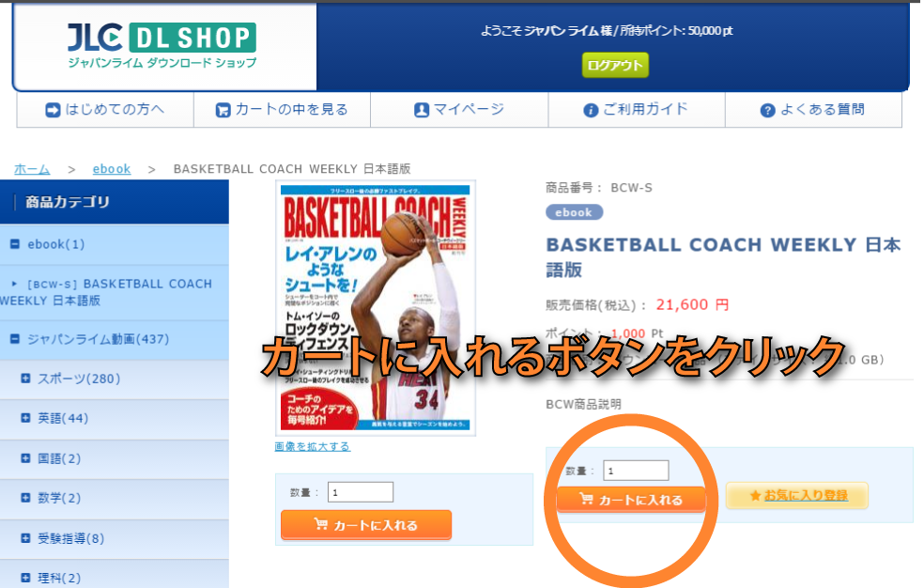The height and width of the screenshot is (588, 924).
Task: Click the 商品番号: BCW-S text
Action: click(599, 188)
